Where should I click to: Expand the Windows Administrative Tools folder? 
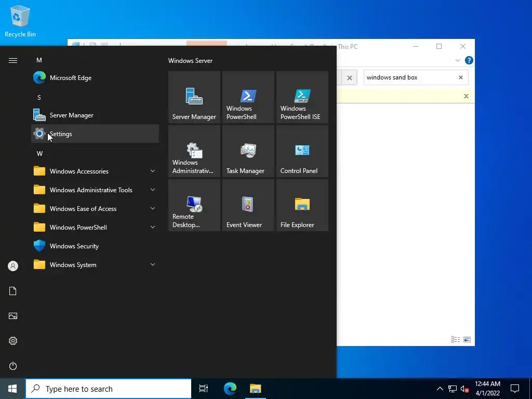(x=95, y=190)
